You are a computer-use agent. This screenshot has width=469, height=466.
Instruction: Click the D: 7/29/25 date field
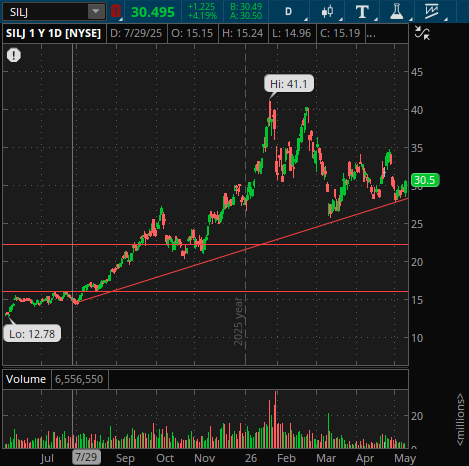[136, 33]
